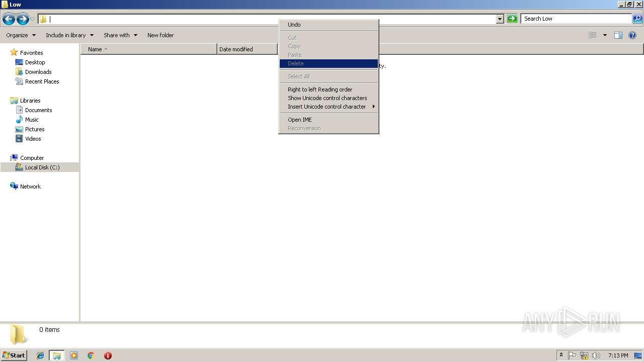Open Desktop under Favorites
Image resolution: width=644 pixels, height=362 pixels.
point(35,62)
